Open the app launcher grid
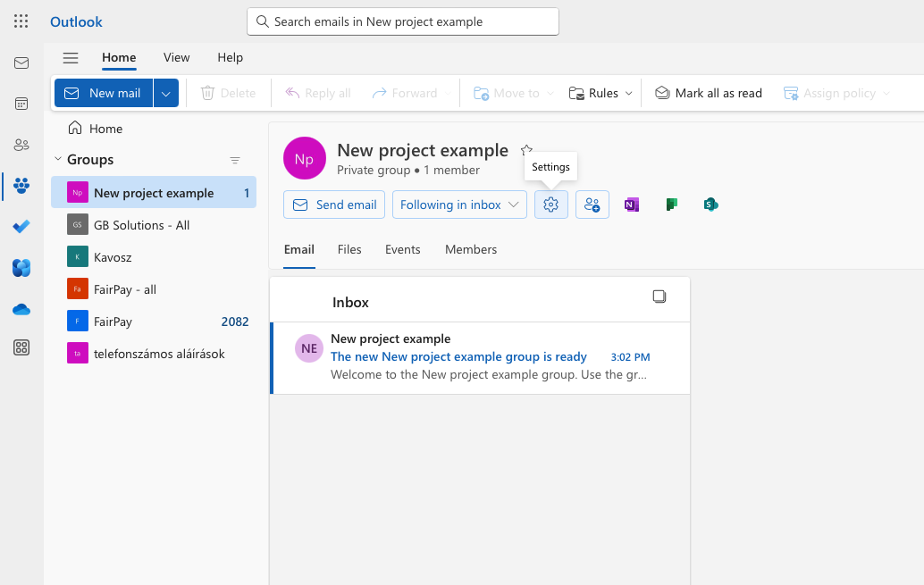 (x=21, y=21)
